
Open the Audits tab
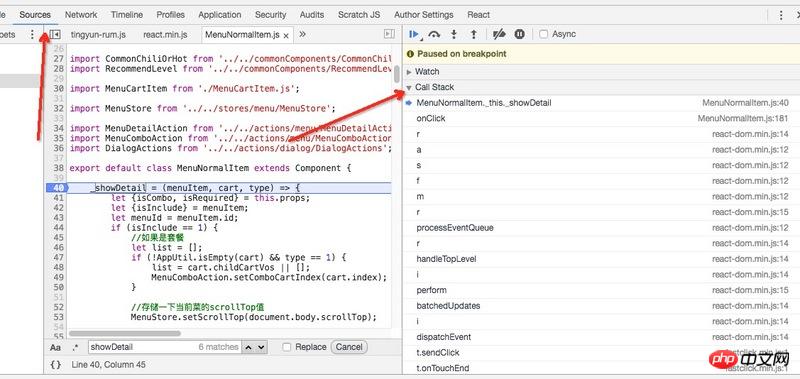(312, 15)
